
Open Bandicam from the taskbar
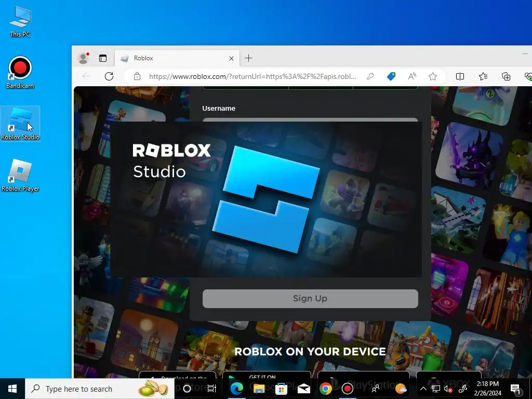click(348, 389)
